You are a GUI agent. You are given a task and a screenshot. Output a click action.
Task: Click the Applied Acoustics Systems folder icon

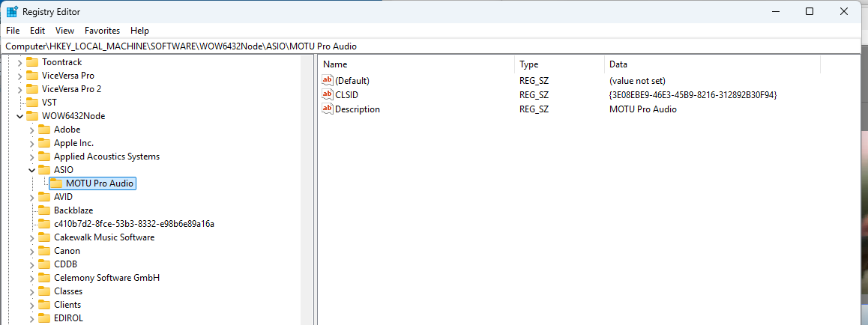point(44,157)
